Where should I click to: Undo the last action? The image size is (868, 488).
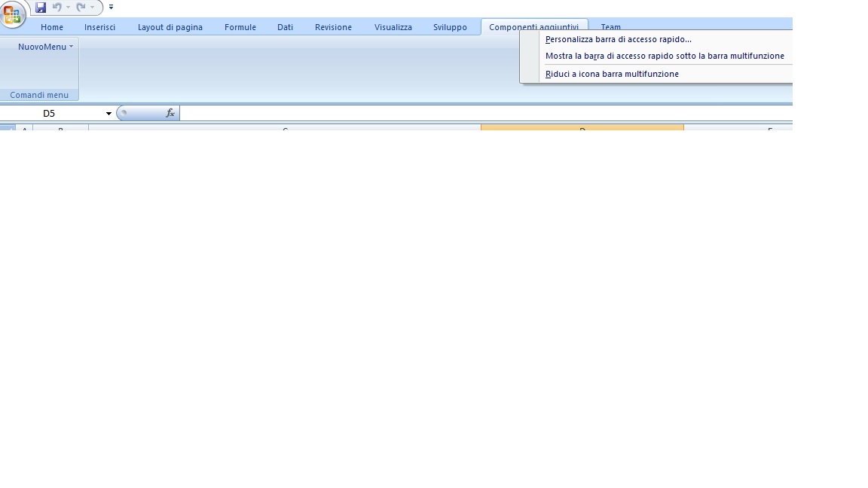click(57, 8)
